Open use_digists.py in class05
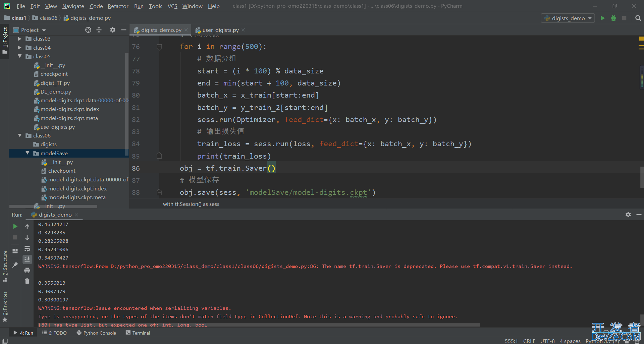The width and height of the screenshot is (644, 344). point(54,127)
